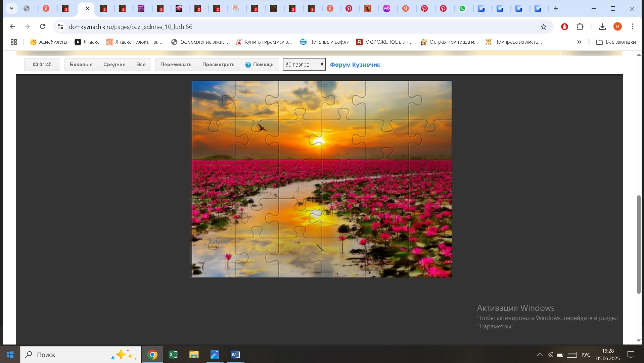Open the apps grid in bookmarks bar
This screenshot has width=644, height=363.
pyautogui.click(x=14, y=42)
